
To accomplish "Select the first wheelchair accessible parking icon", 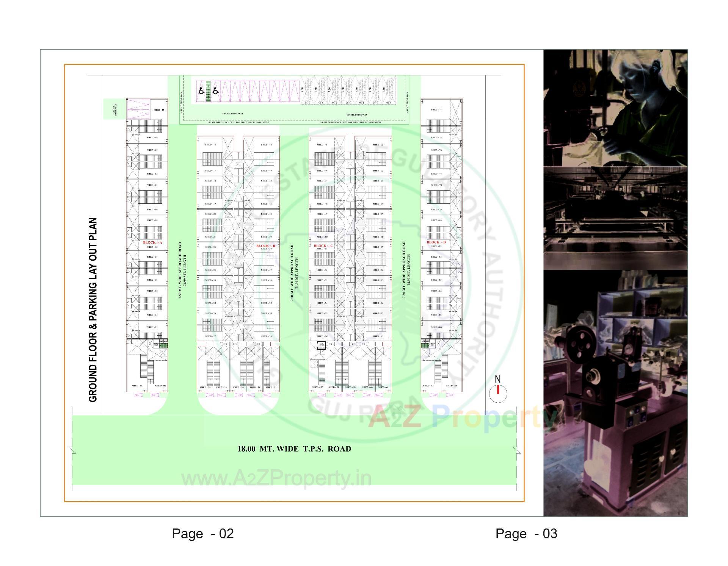I will [201, 91].
